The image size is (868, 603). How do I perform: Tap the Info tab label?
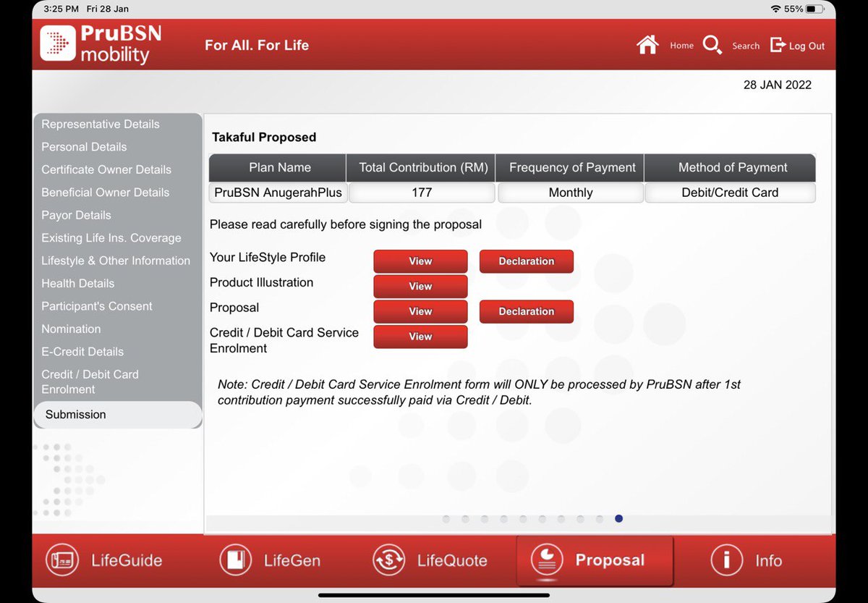pyautogui.click(x=768, y=560)
